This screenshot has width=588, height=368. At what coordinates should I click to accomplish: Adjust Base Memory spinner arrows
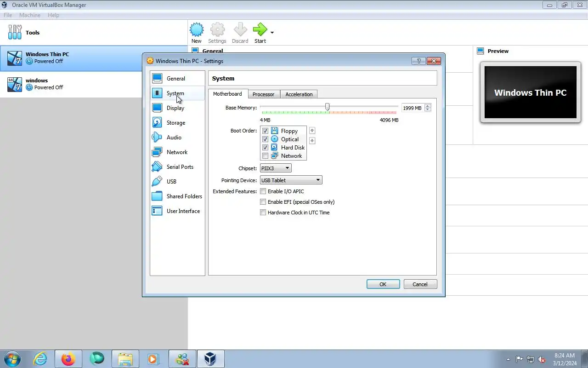[428, 108]
